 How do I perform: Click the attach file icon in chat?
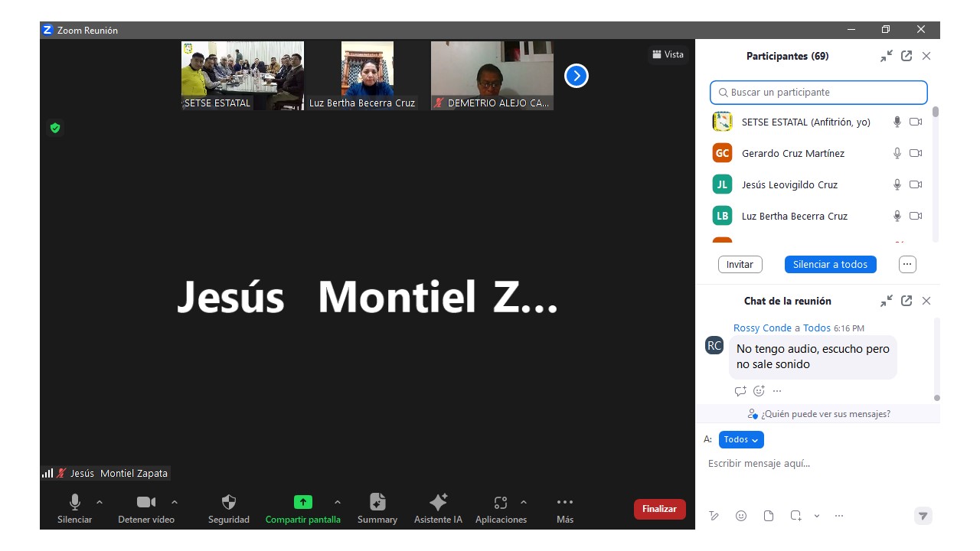click(769, 516)
